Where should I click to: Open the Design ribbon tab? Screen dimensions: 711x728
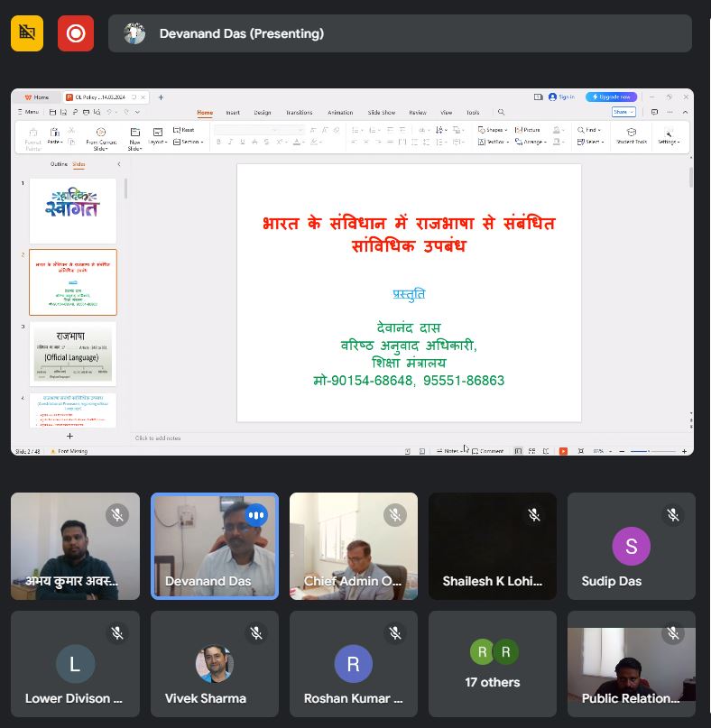(x=262, y=113)
